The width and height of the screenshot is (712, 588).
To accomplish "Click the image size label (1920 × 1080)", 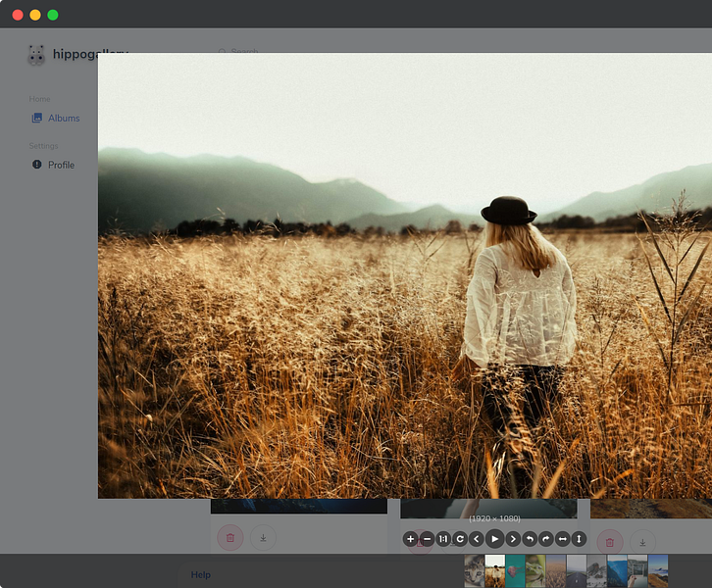I will (x=494, y=518).
